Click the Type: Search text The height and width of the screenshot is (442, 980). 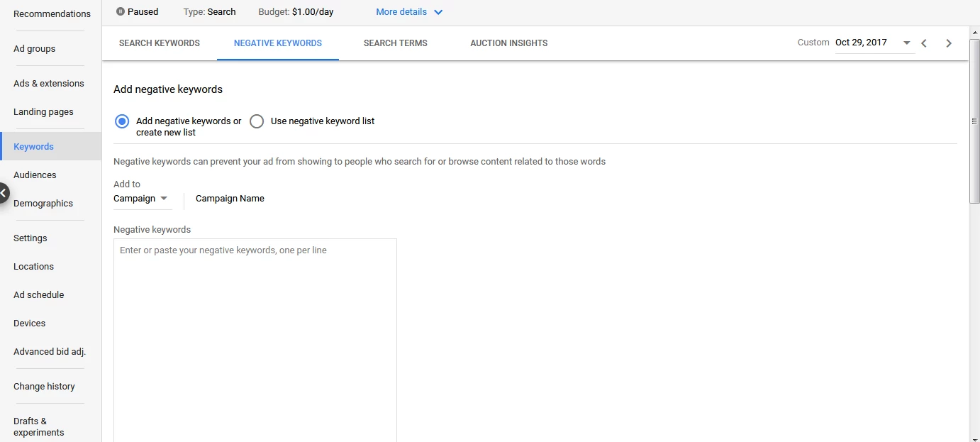coord(209,12)
